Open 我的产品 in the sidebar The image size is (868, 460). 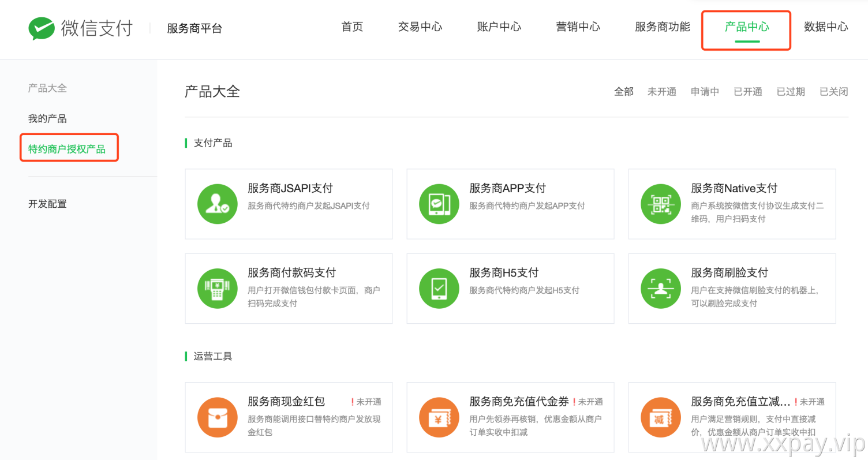[47, 119]
